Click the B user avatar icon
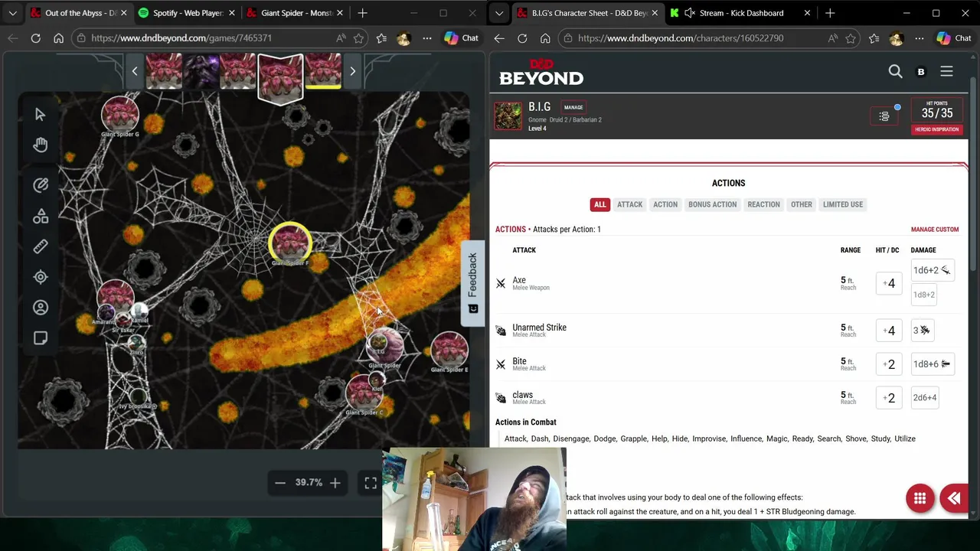Viewport: 980px width, 551px height. coord(921,71)
